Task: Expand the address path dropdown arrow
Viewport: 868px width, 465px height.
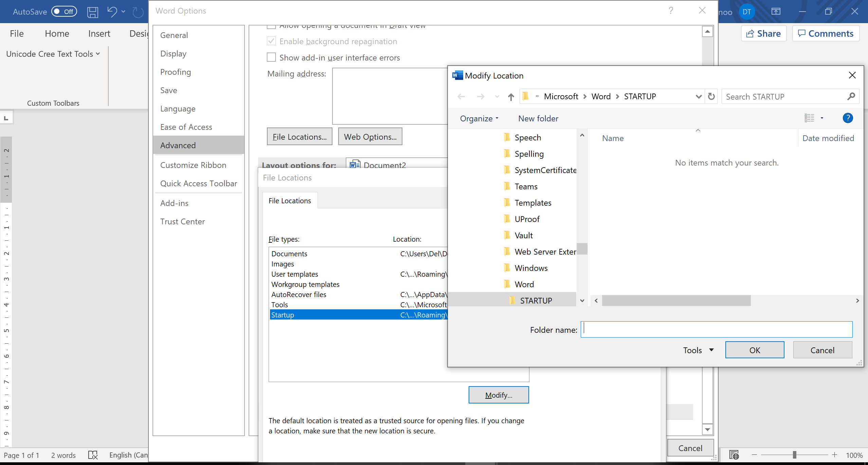Action: (699, 97)
